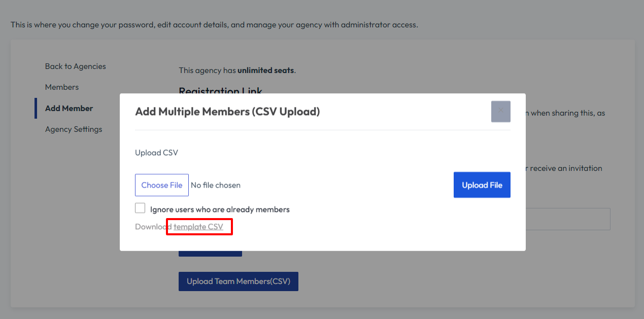Click the No file chosen label
Screen dimensions: 644x319
click(x=215, y=185)
